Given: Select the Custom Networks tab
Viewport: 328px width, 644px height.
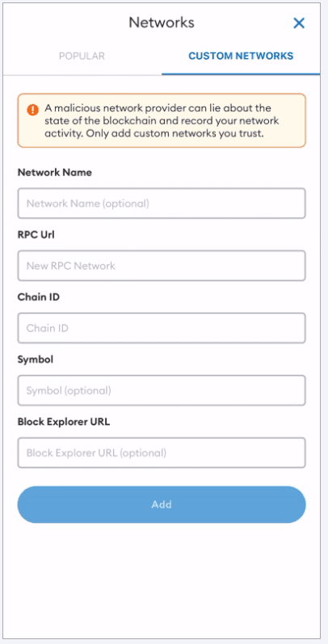Looking at the screenshot, I should (241, 56).
